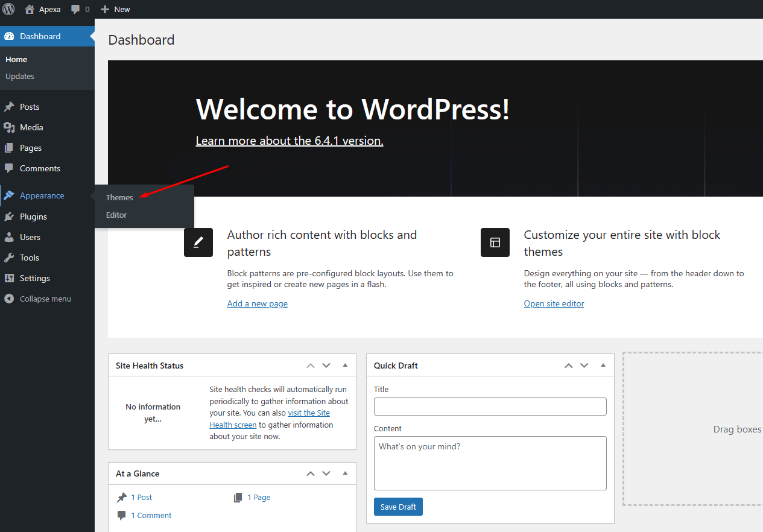Collapse the sidebar menu

tap(37, 299)
